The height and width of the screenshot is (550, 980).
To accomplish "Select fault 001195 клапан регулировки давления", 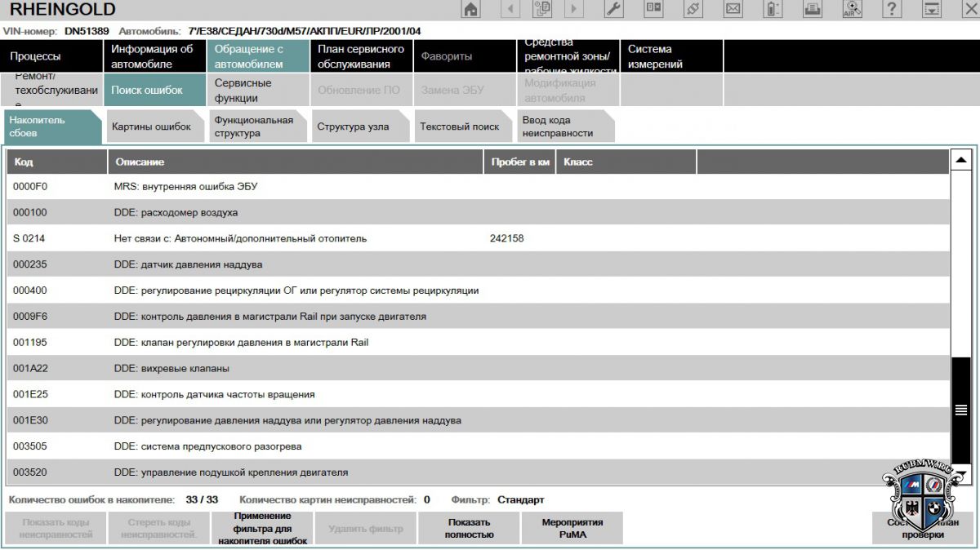I will click(479, 343).
